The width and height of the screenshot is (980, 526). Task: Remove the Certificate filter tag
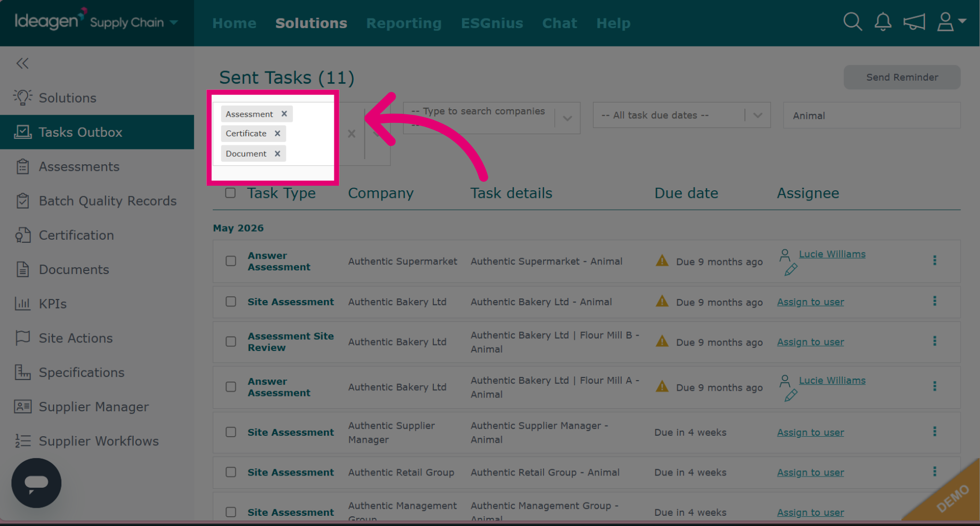[x=278, y=133]
